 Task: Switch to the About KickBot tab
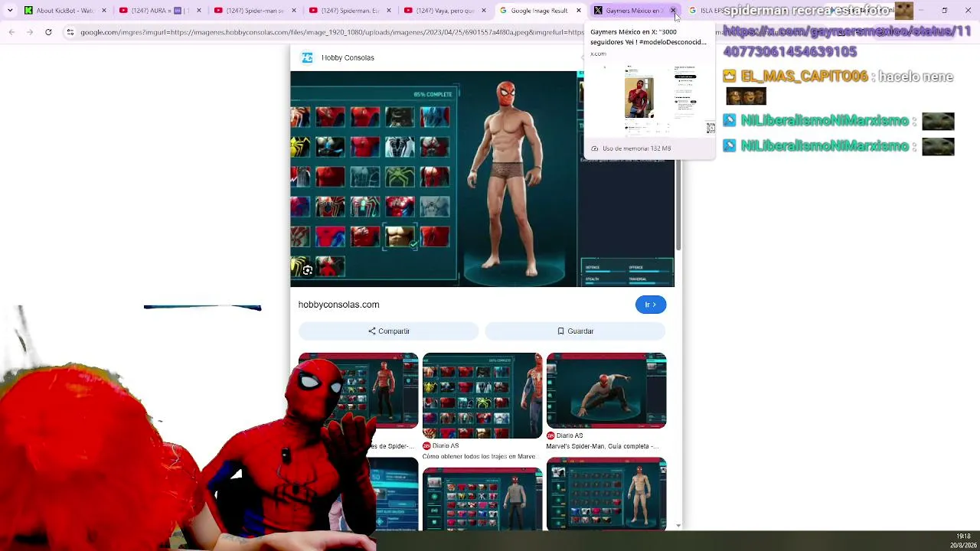[x=65, y=11]
